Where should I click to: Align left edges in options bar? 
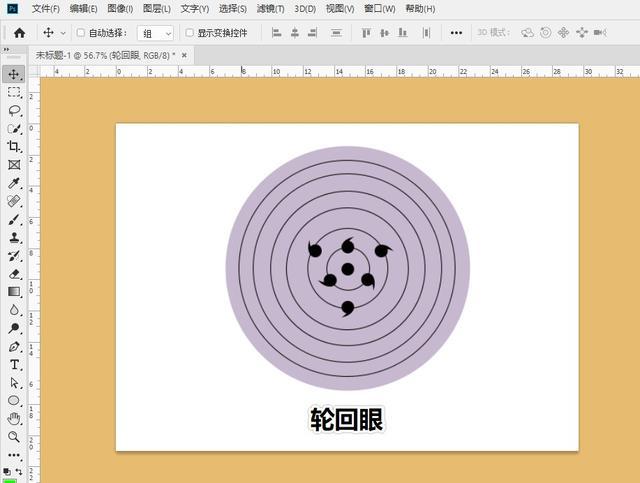(276, 33)
